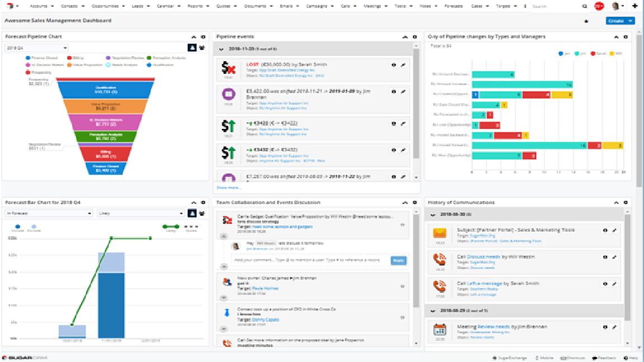Viewport: 644px width, 362px height.
Task: Collapse the Pipeline events dashlet via chevron icon
Action: pos(404,36)
